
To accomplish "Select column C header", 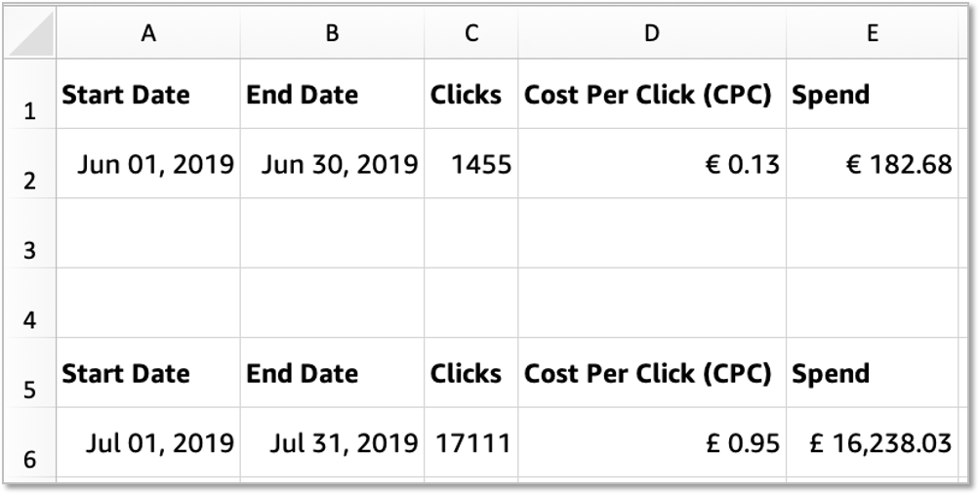I will click(470, 33).
